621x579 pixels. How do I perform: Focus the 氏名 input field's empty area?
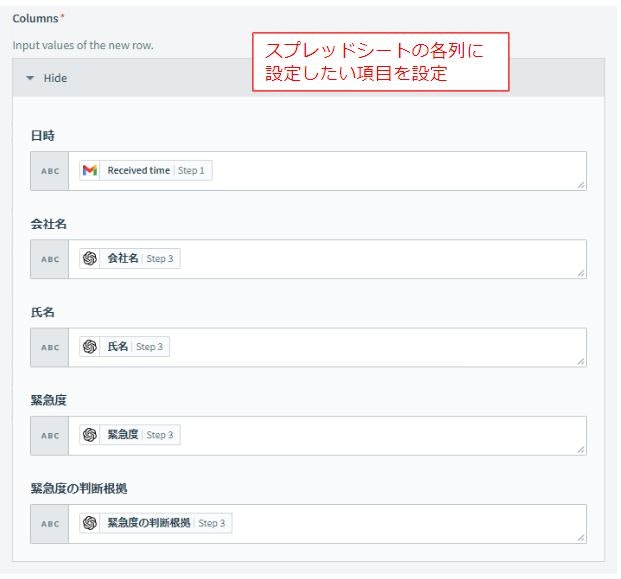(376, 347)
